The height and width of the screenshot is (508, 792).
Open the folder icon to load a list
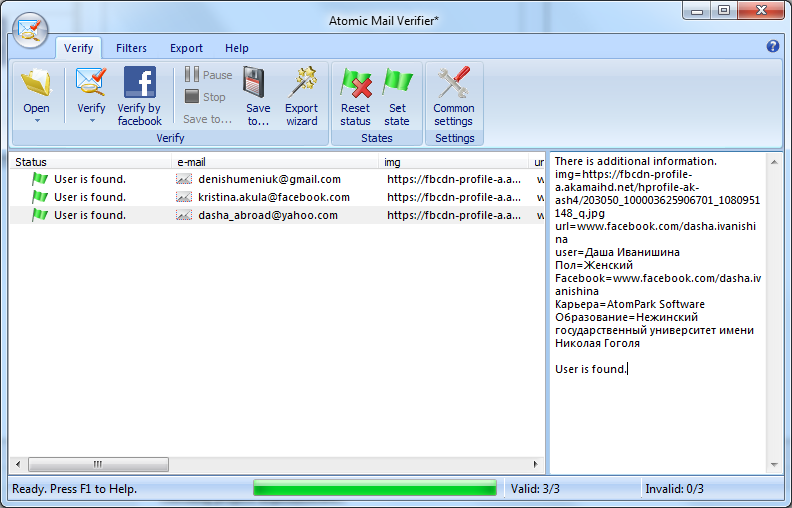[x=36, y=83]
